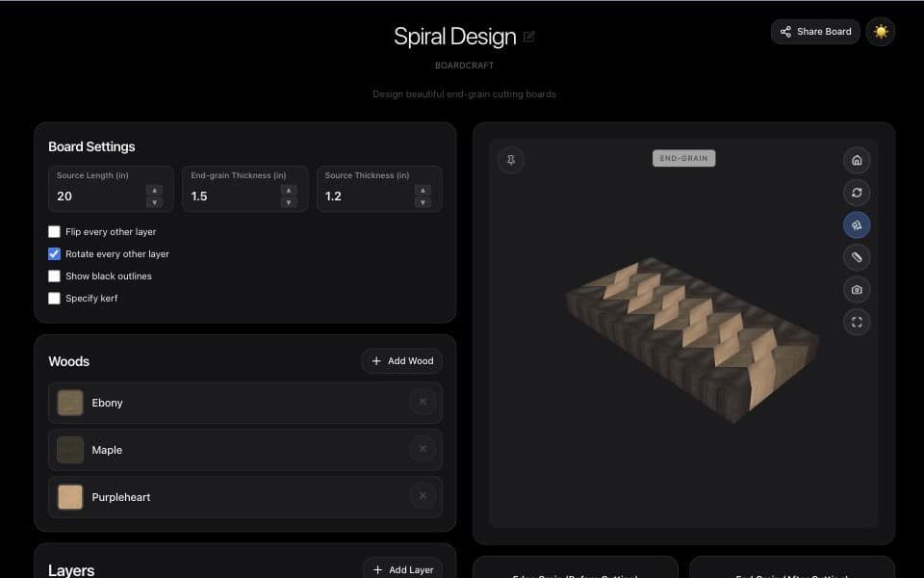
Task: Click the ruler measurement icon
Action: tap(857, 257)
